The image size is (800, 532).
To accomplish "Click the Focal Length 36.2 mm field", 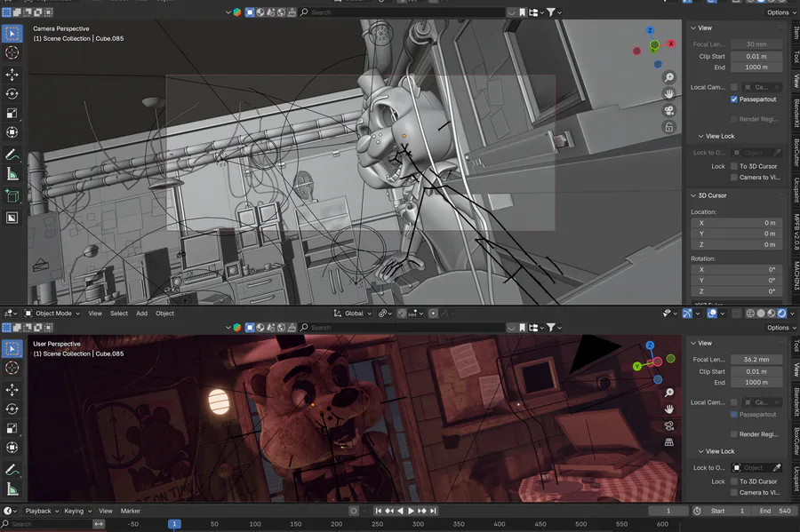I will coord(756,360).
